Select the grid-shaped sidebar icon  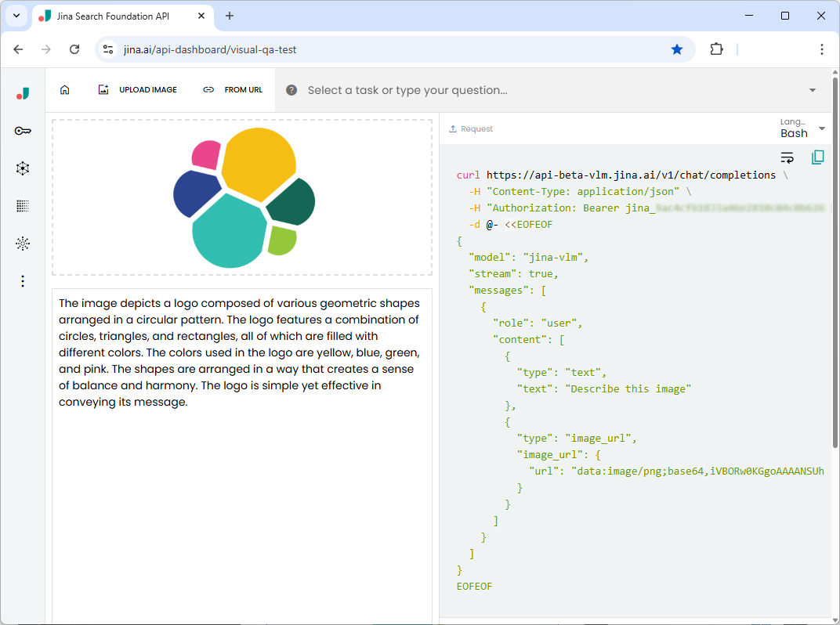point(23,205)
